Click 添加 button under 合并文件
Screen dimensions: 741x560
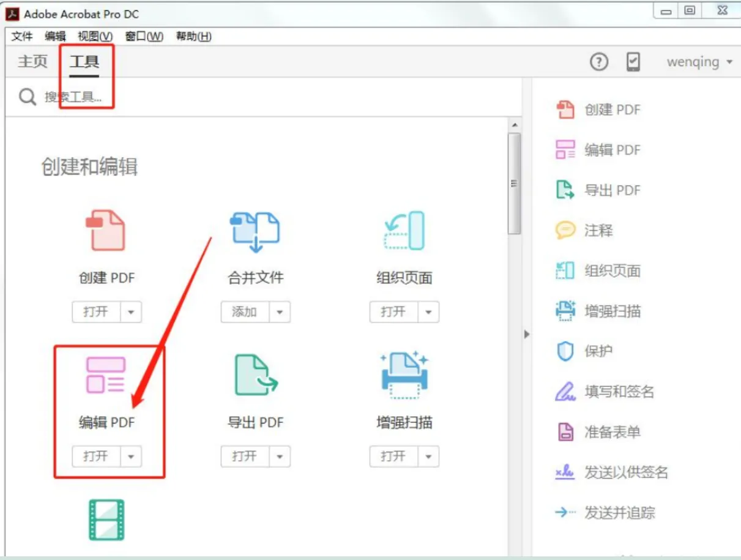point(245,312)
